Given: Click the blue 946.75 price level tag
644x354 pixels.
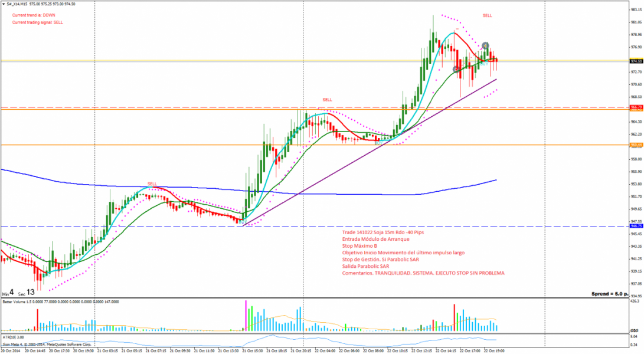Looking at the screenshot, I should (636, 226).
